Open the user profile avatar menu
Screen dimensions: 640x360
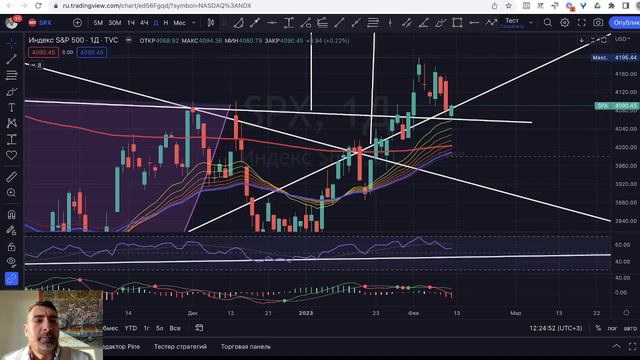tap(11, 23)
